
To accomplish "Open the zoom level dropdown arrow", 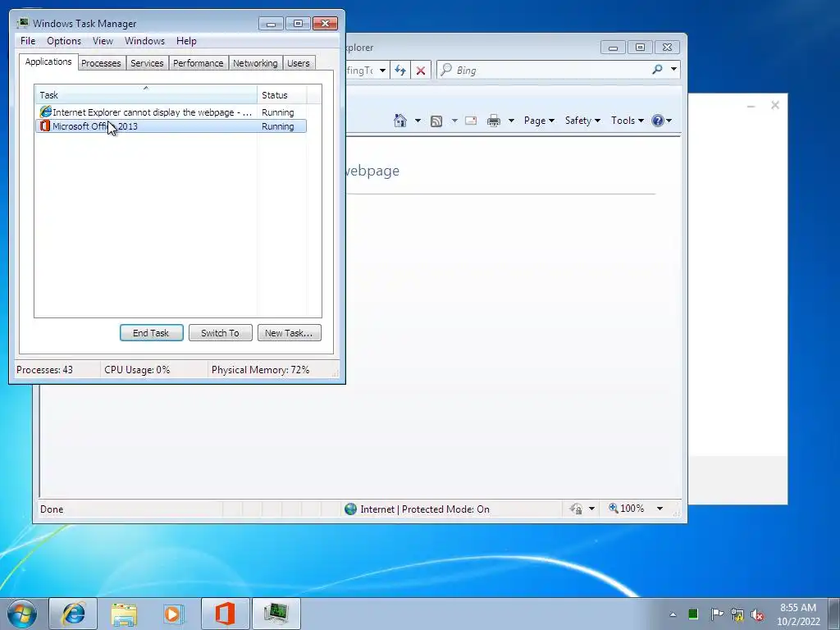I will pos(660,509).
